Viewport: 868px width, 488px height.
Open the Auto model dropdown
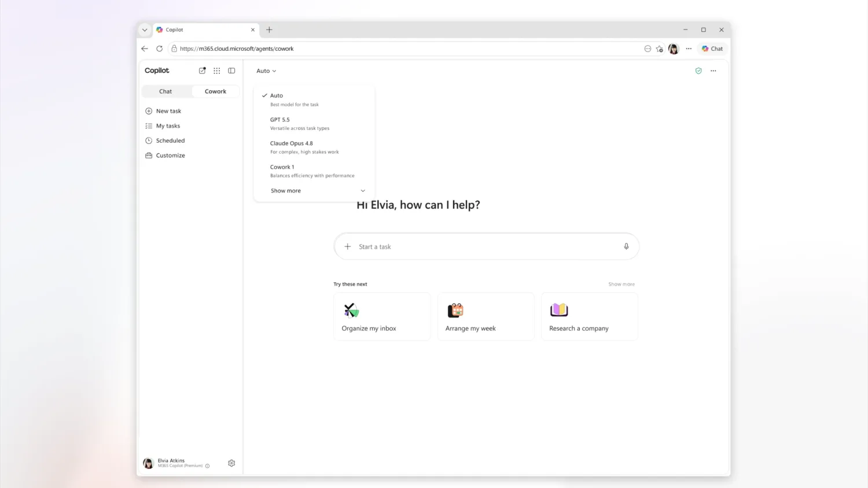point(266,71)
